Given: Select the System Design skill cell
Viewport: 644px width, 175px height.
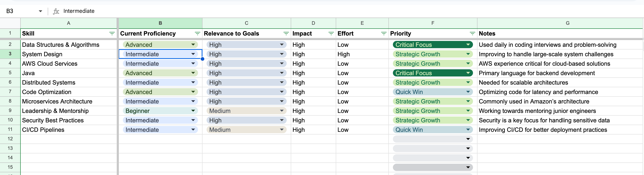Looking at the screenshot, I should point(68,54).
